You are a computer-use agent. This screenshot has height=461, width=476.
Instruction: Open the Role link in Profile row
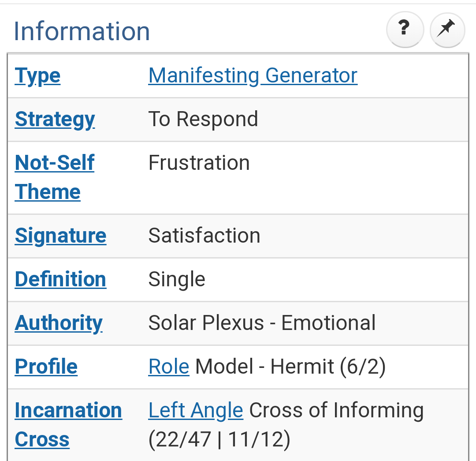coord(169,367)
